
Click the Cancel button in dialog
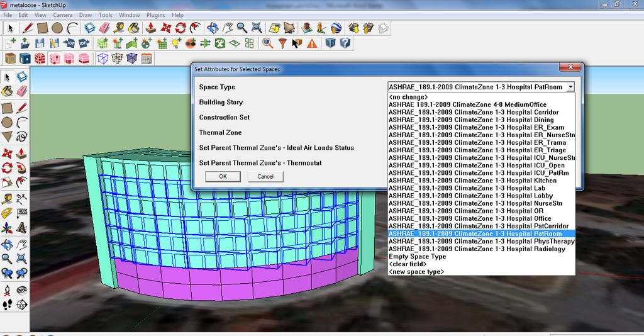tap(265, 176)
